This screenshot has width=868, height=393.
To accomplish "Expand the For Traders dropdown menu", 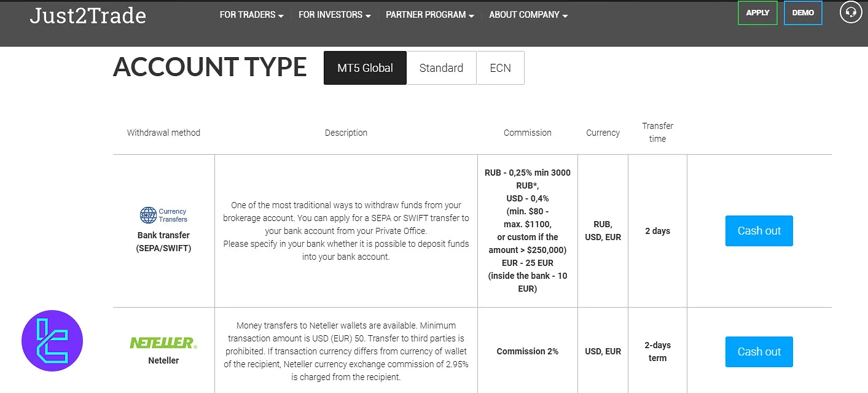I will tap(251, 15).
